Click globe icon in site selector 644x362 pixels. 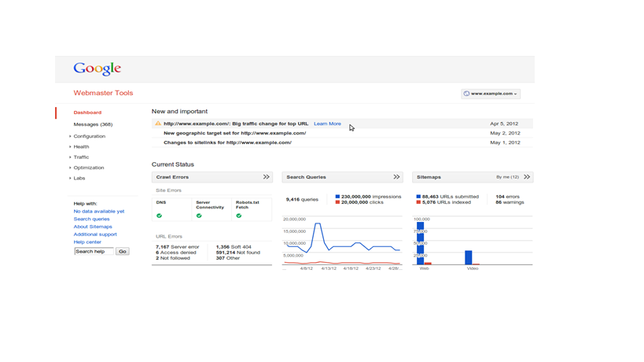click(x=466, y=94)
